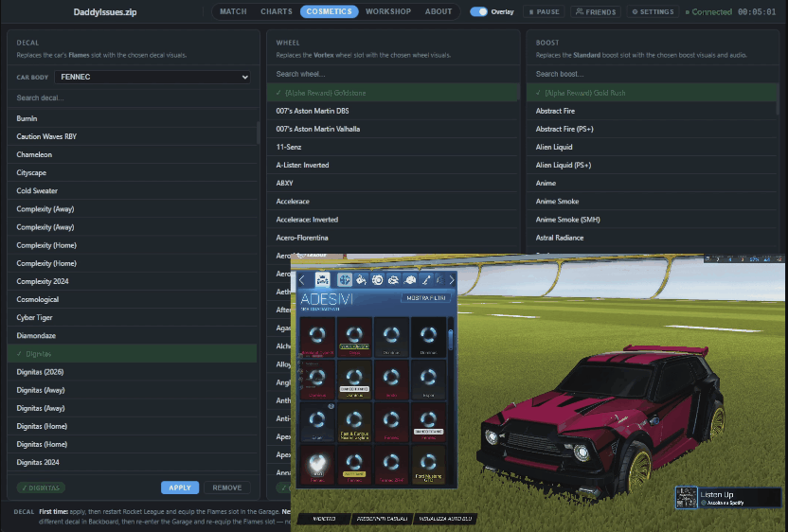Select the Cosmological decal
This screenshot has height=532, width=788.
click(133, 299)
